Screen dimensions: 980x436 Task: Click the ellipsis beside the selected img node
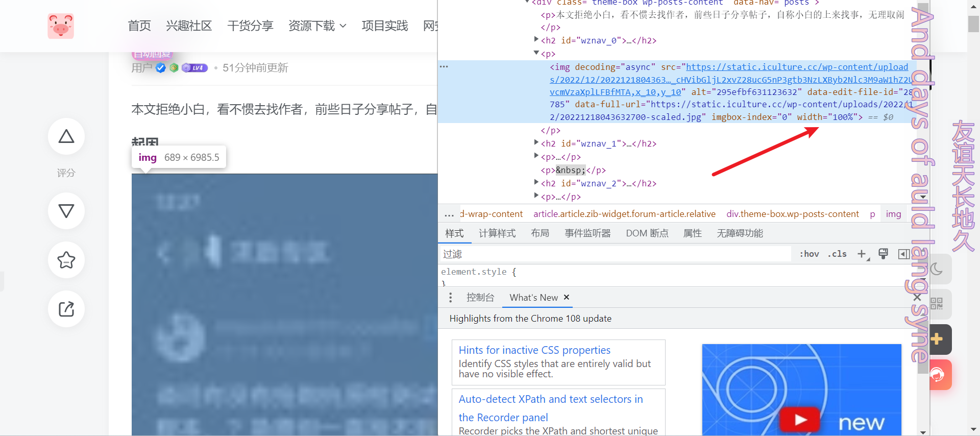[x=444, y=67]
